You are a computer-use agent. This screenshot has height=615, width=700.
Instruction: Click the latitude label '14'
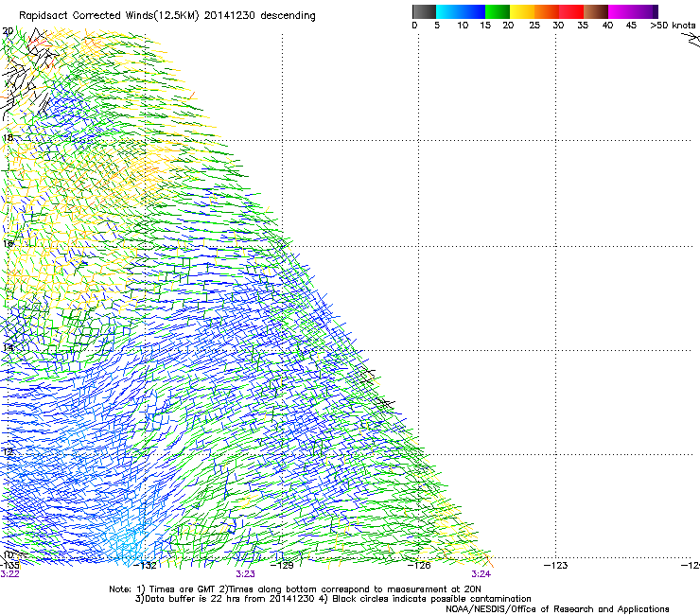point(8,347)
